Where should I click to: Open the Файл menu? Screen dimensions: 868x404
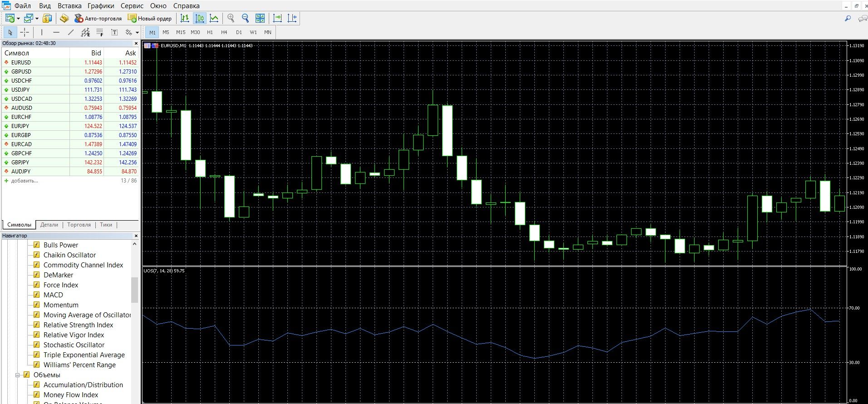[23, 6]
